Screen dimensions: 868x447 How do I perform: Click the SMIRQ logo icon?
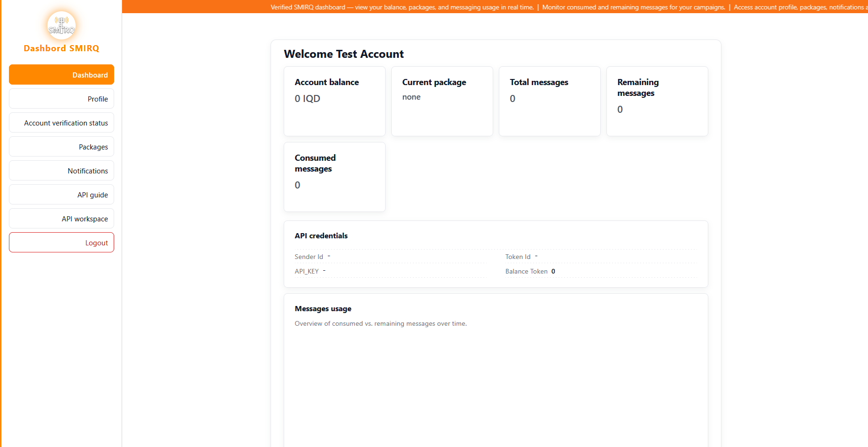tap(61, 25)
